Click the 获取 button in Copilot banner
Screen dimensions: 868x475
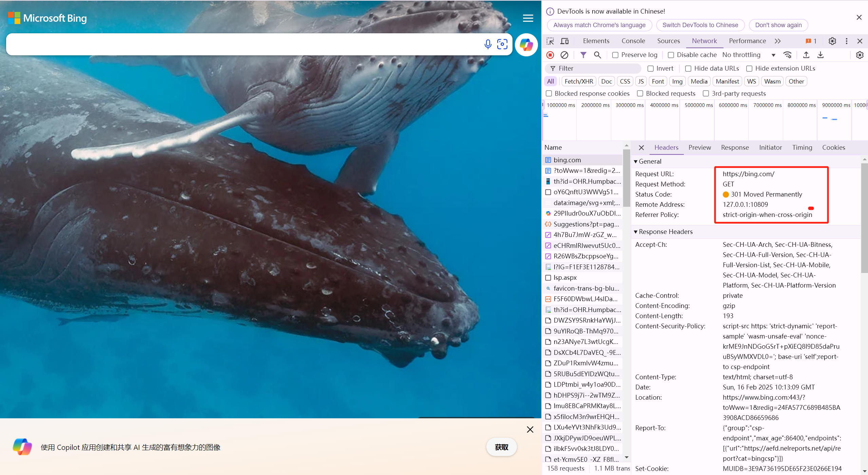pyautogui.click(x=501, y=447)
